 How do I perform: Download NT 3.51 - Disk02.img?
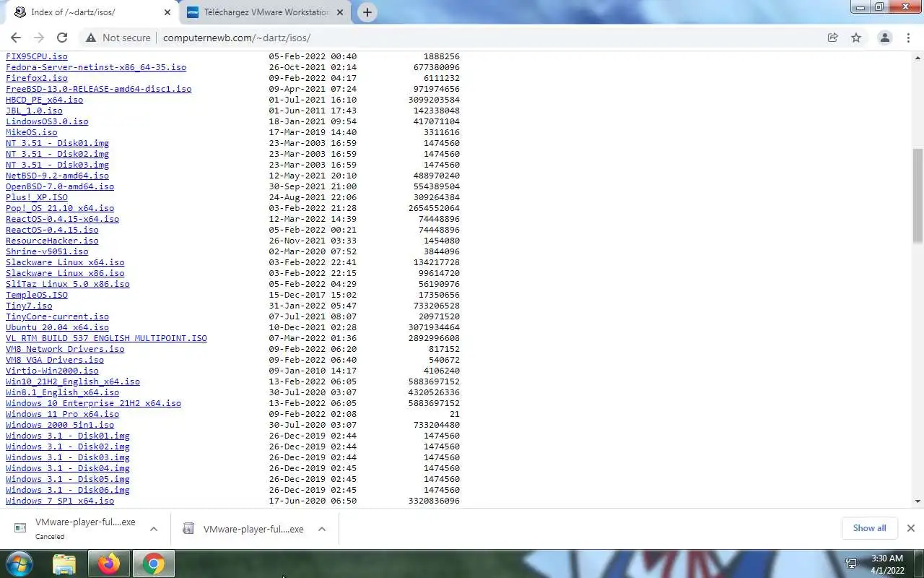tap(57, 154)
